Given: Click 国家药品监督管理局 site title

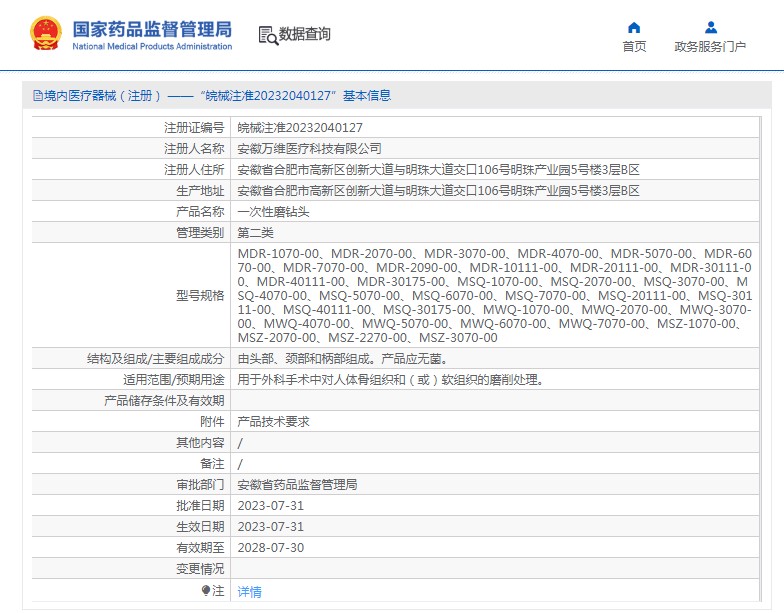Looking at the screenshot, I should [152, 29].
